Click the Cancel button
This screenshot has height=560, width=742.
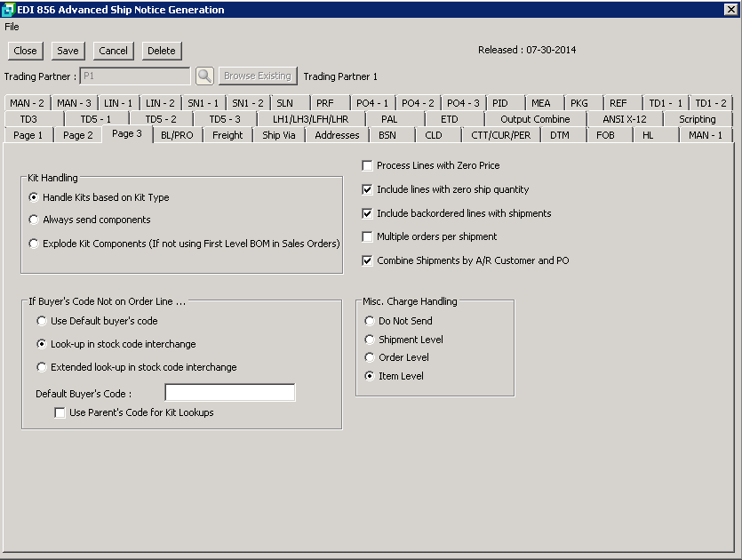pyautogui.click(x=113, y=51)
